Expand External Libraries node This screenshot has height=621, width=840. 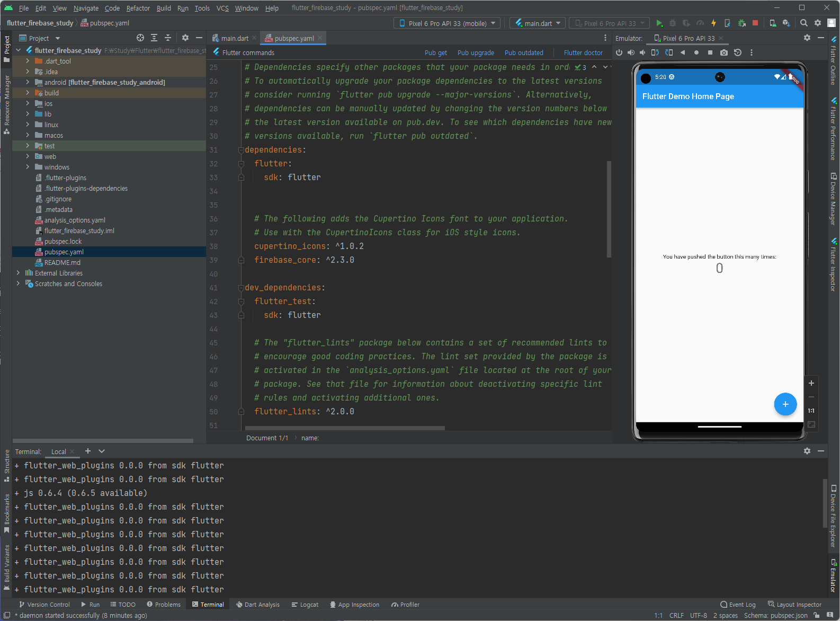click(x=18, y=273)
